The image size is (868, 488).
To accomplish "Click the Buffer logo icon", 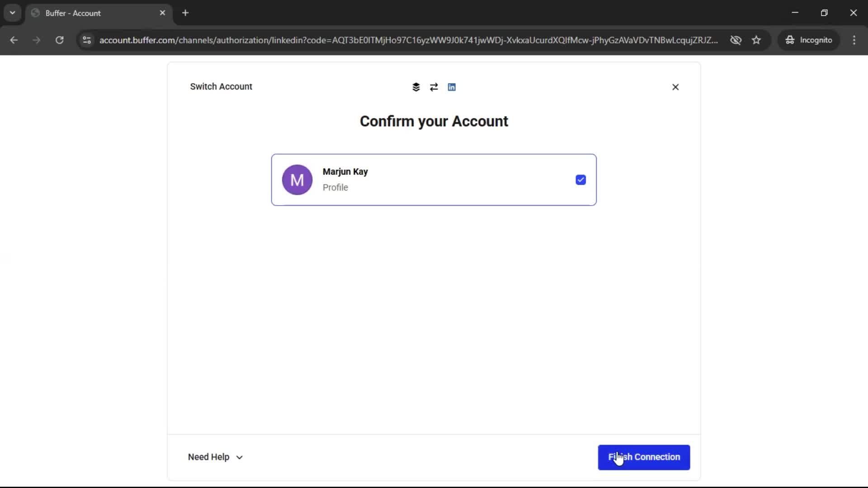I will [x=416, y=87].
